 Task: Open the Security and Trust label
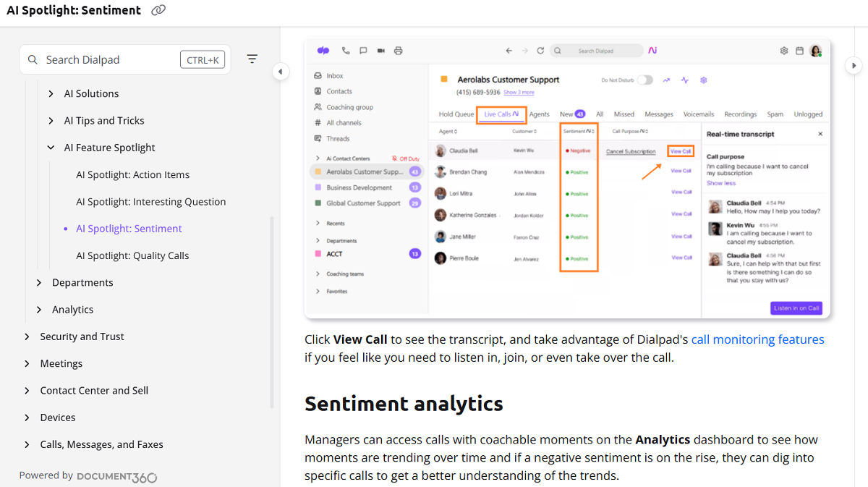82,336
